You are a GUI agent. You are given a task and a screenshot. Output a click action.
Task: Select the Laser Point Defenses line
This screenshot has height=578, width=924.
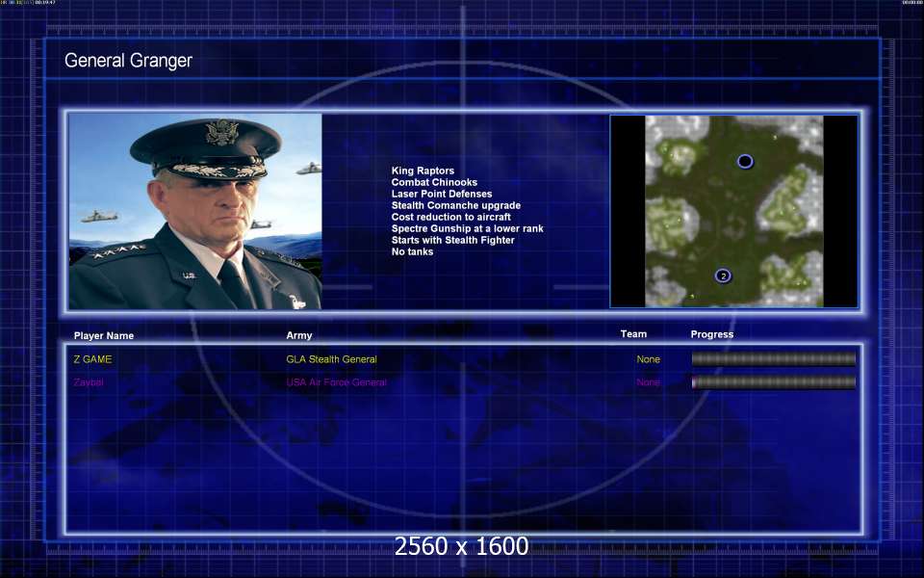(441, 195)
